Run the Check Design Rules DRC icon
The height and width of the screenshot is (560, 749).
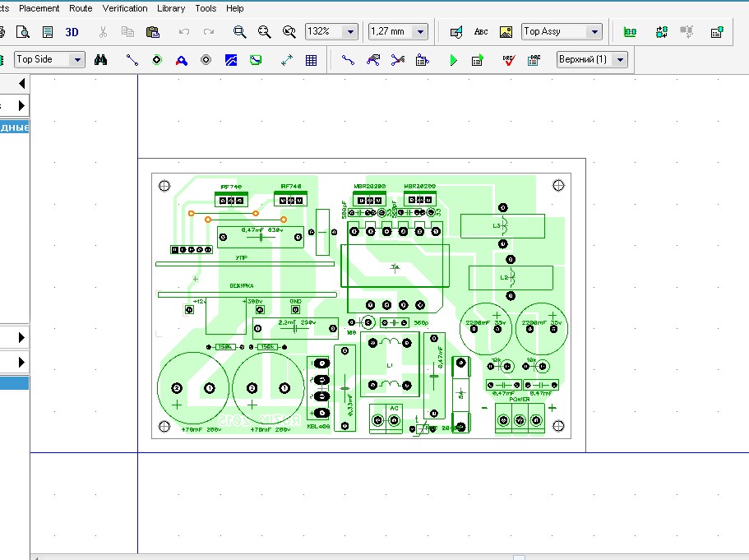pyautogui.click(x=509, y=60)
